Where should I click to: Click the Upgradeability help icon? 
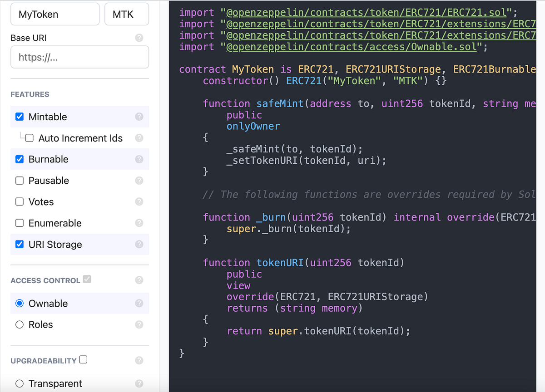pos(139,360)
